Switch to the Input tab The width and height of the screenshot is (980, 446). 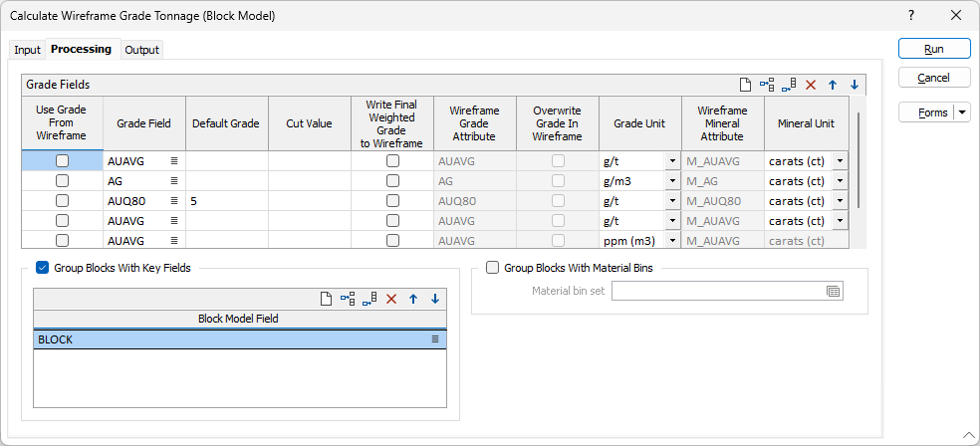coord(27,50)
